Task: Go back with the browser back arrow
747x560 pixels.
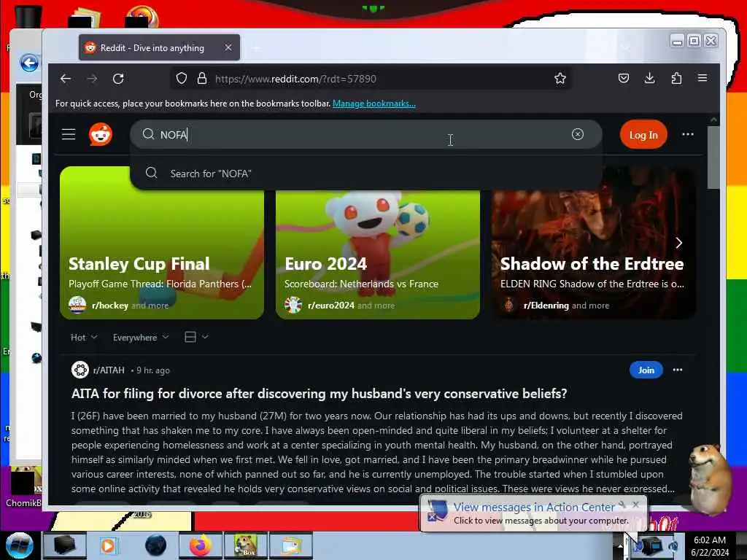Action: [66, 79]
